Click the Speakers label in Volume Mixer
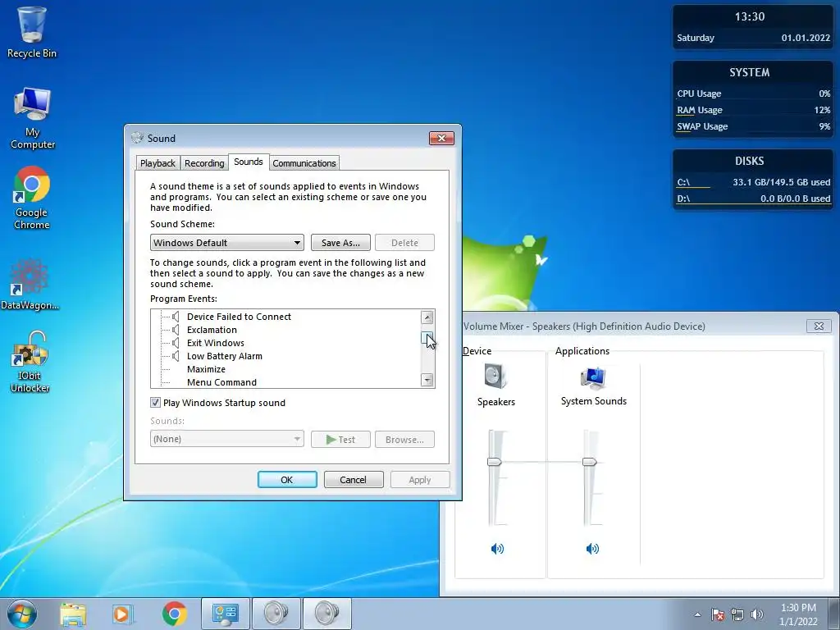This screenshot has width=840, height=630. [496, 402]
